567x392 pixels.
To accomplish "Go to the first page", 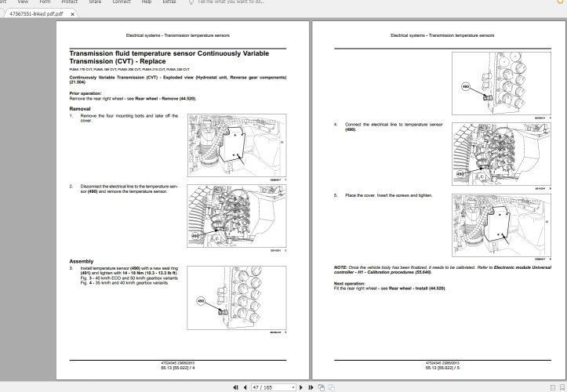I will tap(235, 387).
